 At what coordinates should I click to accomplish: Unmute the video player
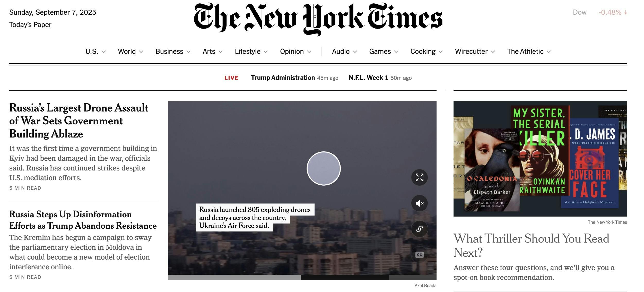coord(419,203)
